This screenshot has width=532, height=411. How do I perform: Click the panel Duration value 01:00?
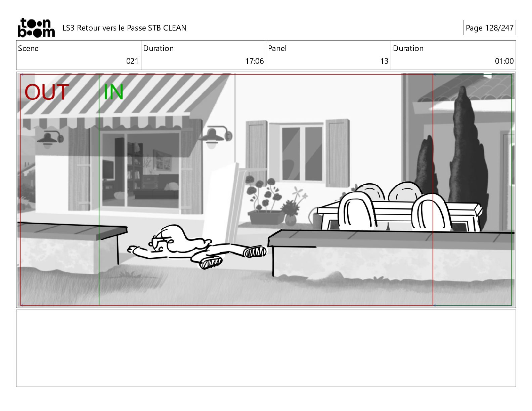504,61
